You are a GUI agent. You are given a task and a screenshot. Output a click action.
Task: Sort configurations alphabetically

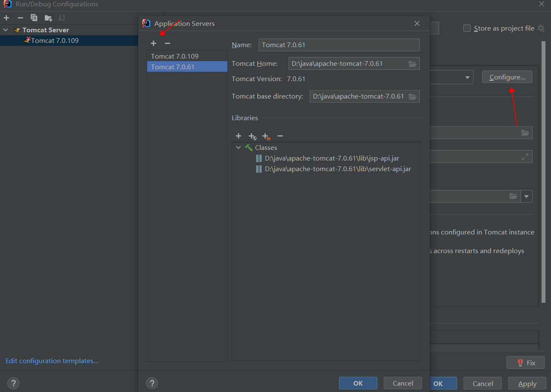click(62, 18)
